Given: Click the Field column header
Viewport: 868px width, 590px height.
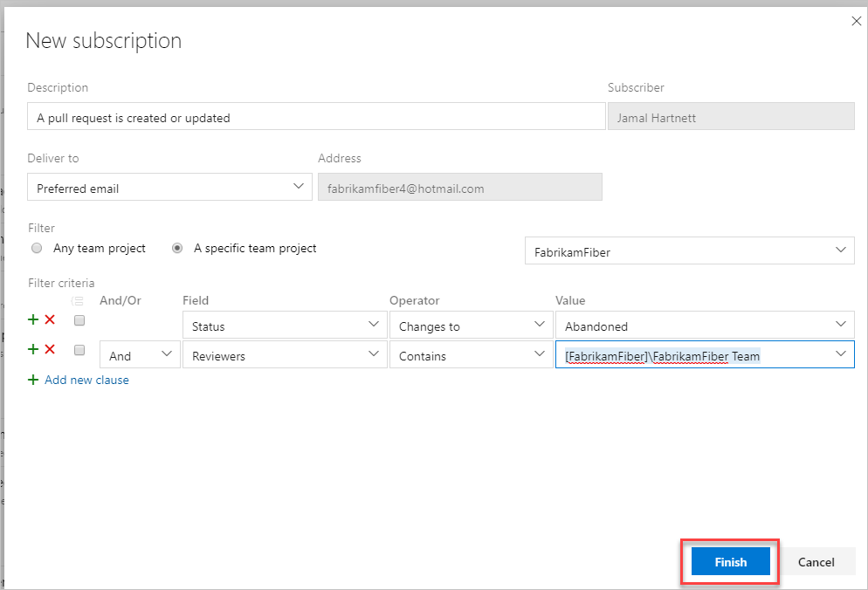Looking at the screenshot, I should (x=196, y=300).
